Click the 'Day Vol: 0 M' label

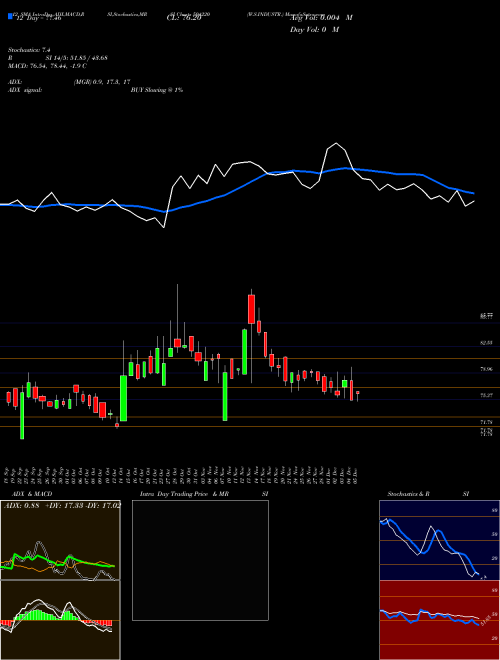tap(314, 29)
